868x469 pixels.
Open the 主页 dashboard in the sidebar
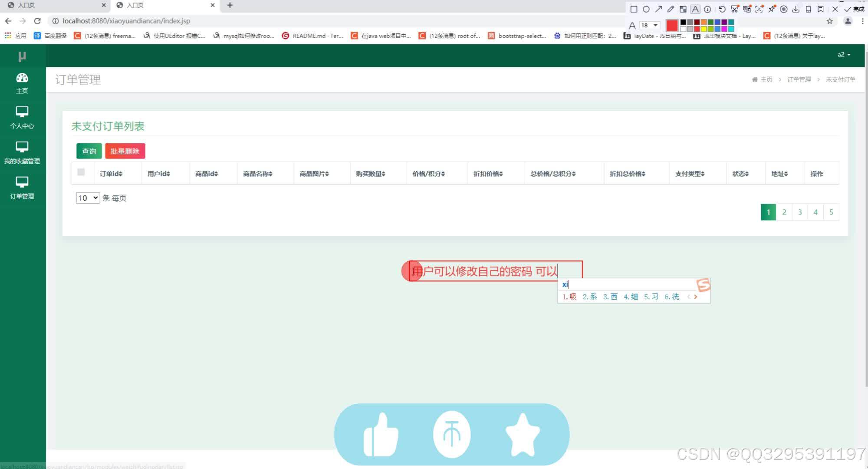coord(22,83)
